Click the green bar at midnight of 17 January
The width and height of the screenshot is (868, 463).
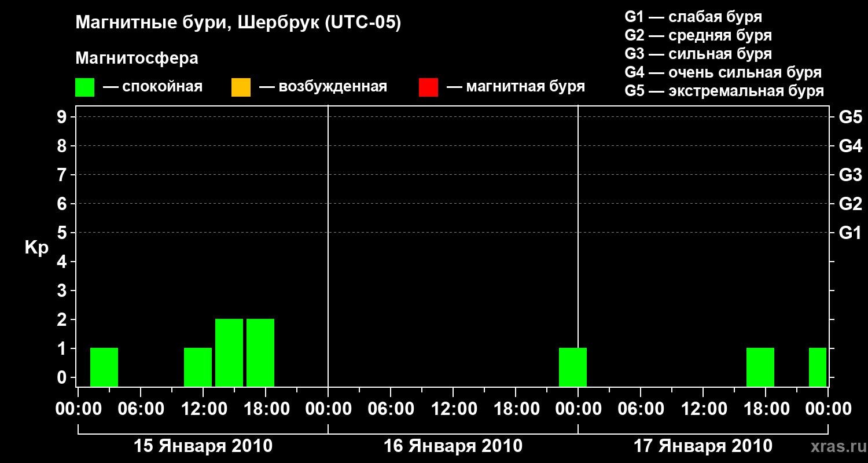tap(573, 367)
